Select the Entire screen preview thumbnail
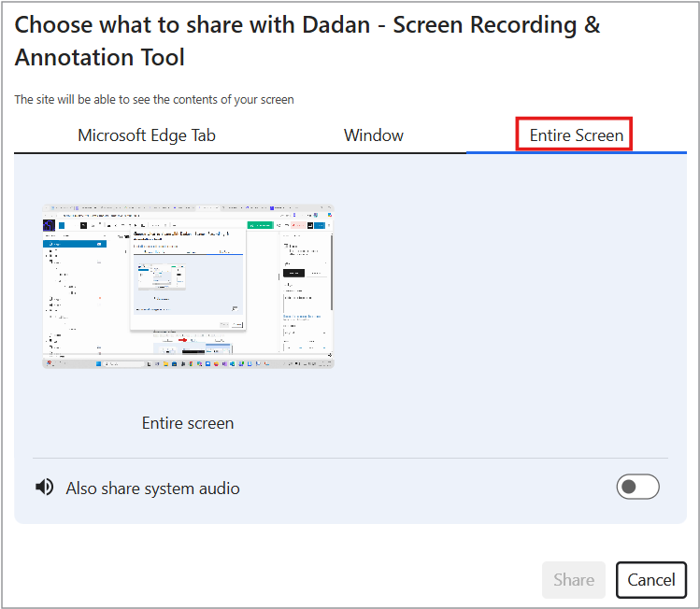 point(188,286)
